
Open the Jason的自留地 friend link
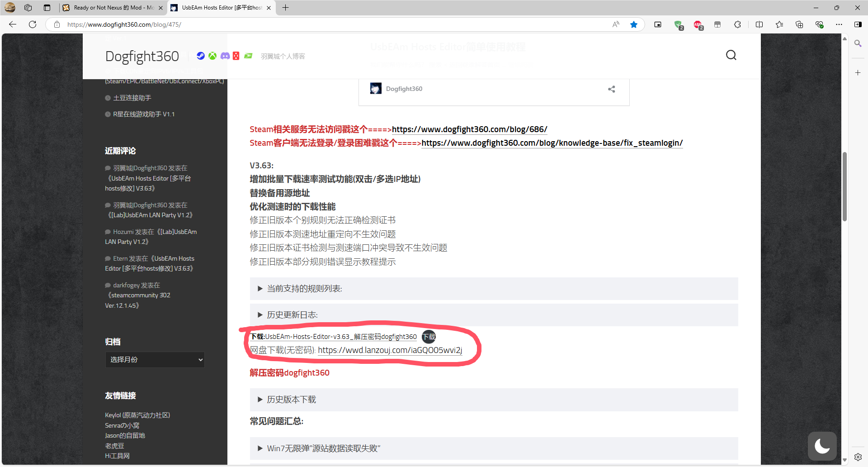coord(125,435)
